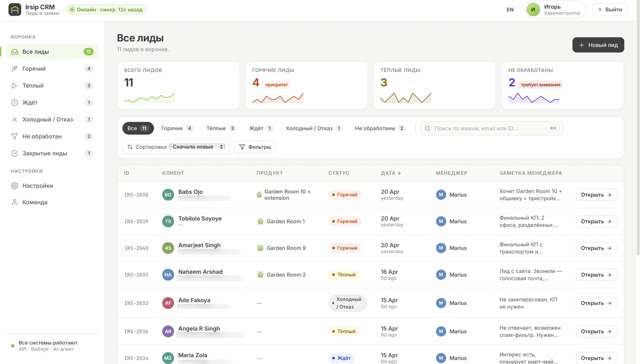Click the client name Babs Ojo
The width and height of the screenshot is (640, 364).
click(190, 192)
